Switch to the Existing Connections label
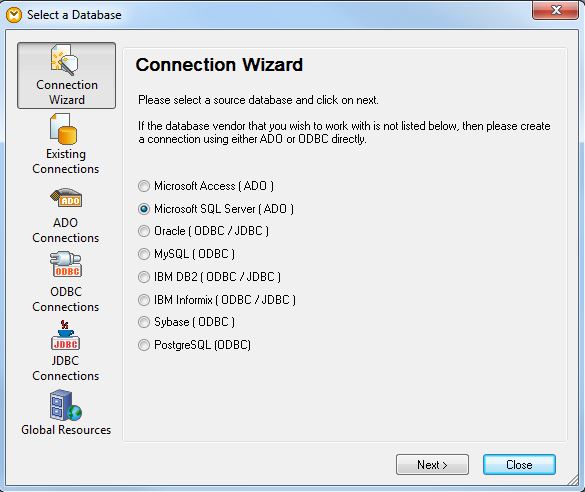This screenshot has height=492, width=585. tap(66, 161)
